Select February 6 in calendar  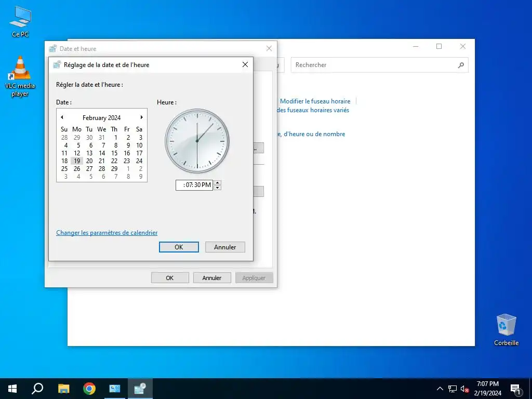[90, 145]
